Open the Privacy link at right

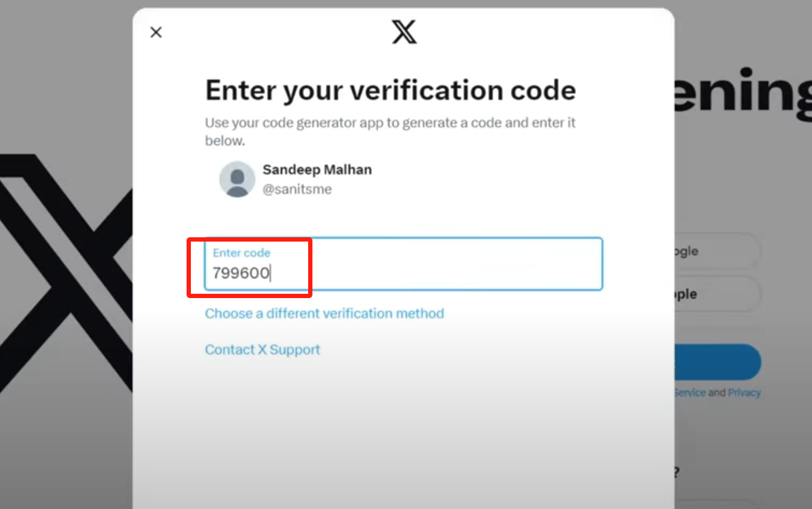click(x=744, y=393)
